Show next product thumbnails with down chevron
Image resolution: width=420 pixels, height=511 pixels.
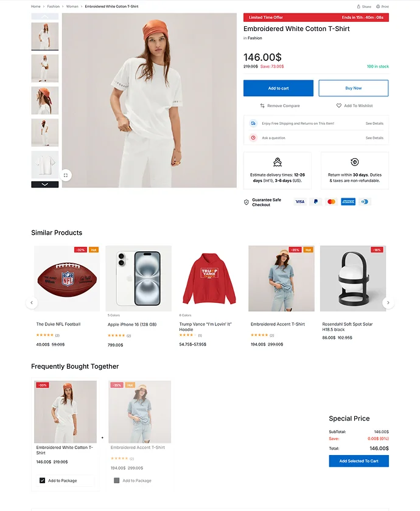click(45, 184)
